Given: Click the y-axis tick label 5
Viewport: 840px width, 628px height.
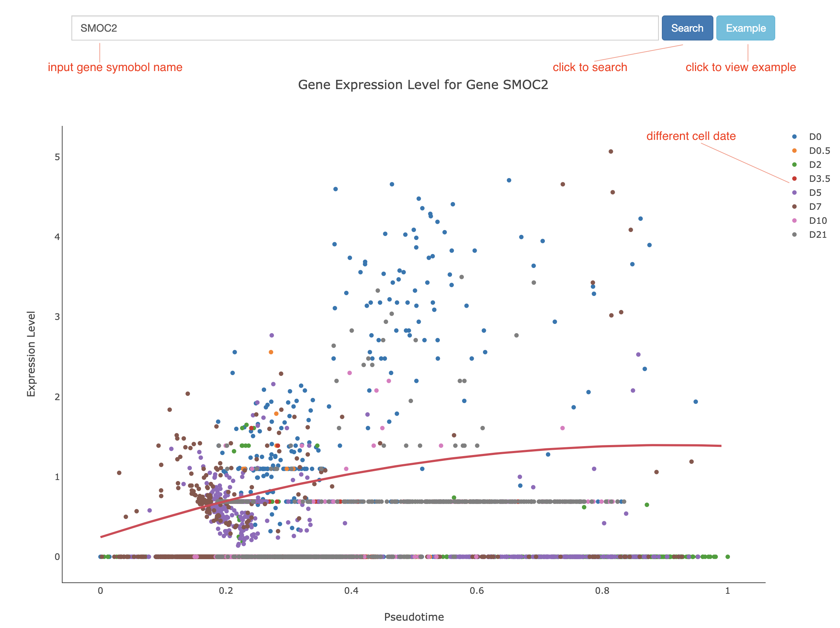Looking at the screenshot, I should 57,157.
